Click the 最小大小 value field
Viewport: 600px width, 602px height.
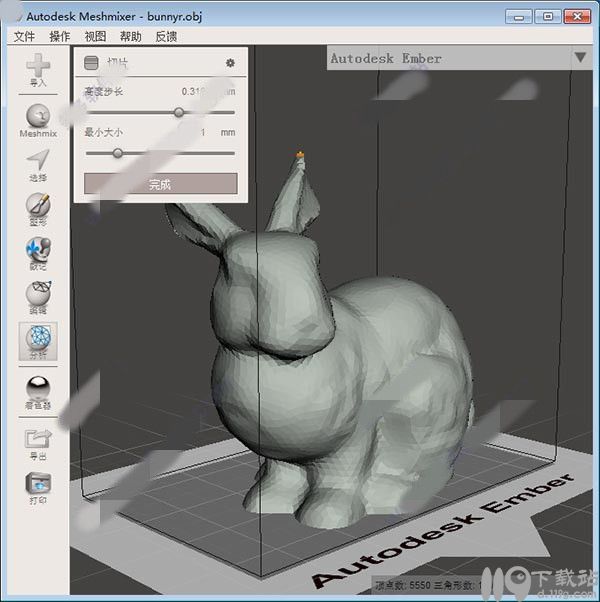(x=203, y=132)
